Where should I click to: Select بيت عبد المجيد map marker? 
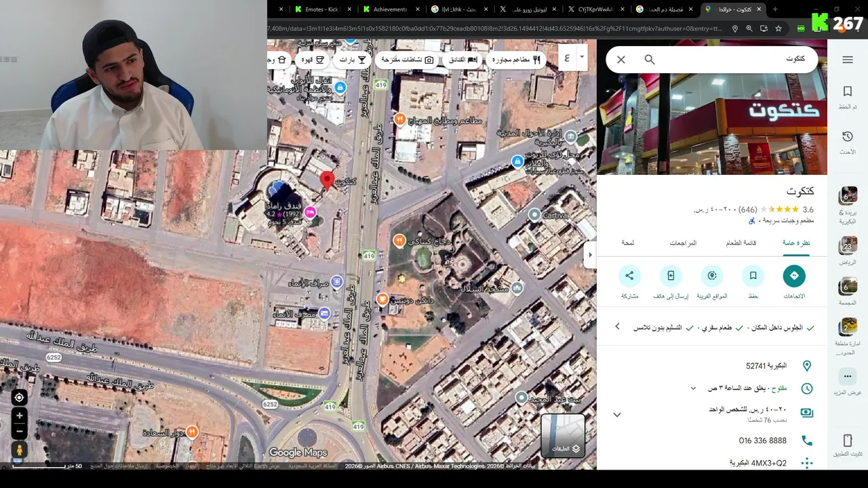(521, 398)
